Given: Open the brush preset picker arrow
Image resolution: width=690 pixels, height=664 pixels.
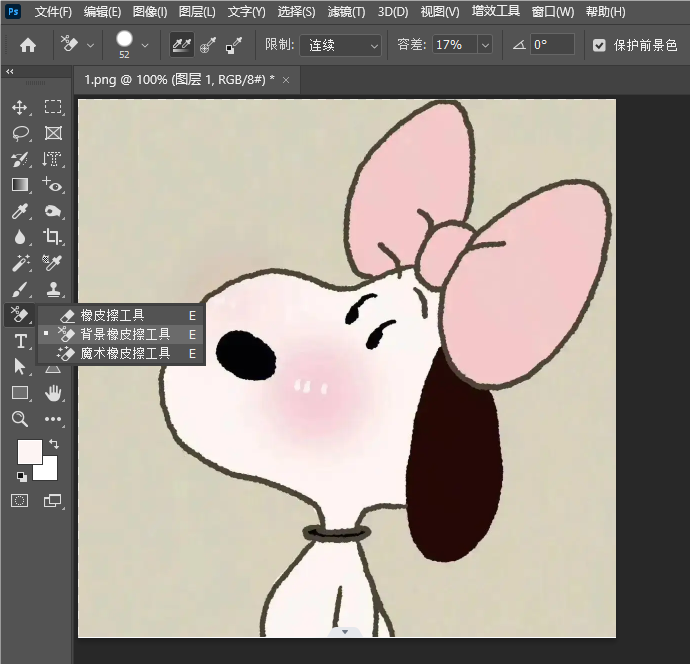Looking at the screenshot, I should pyautogui.click(x=145, y=45).
